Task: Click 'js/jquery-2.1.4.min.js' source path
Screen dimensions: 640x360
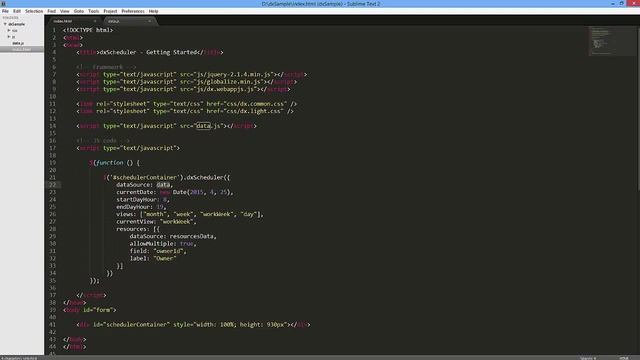Action: point(233,74)
